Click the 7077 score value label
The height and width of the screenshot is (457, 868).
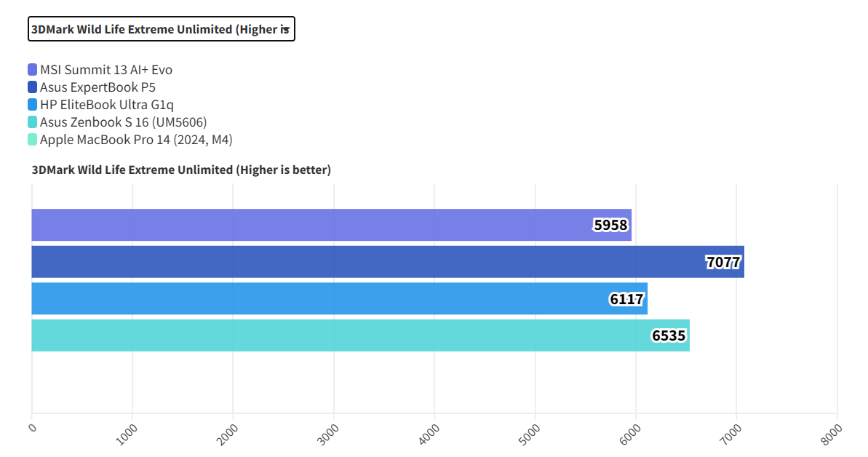point(723,262)
